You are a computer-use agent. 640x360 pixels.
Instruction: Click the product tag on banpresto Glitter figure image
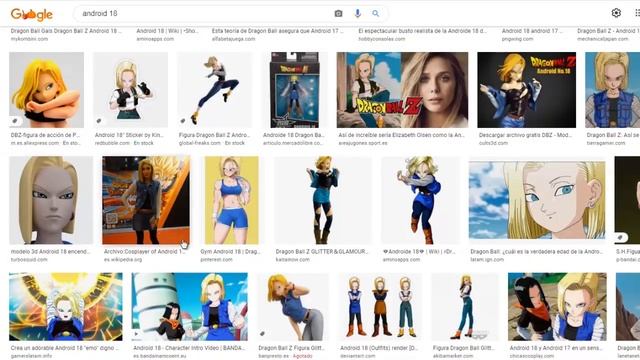tap(262, 334)
